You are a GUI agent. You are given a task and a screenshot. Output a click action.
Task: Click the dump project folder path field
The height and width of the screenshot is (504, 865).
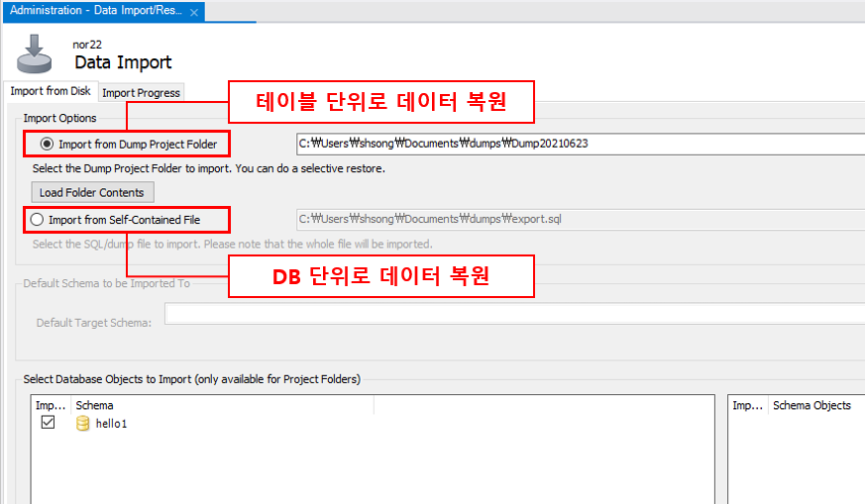tap(581, 144)
